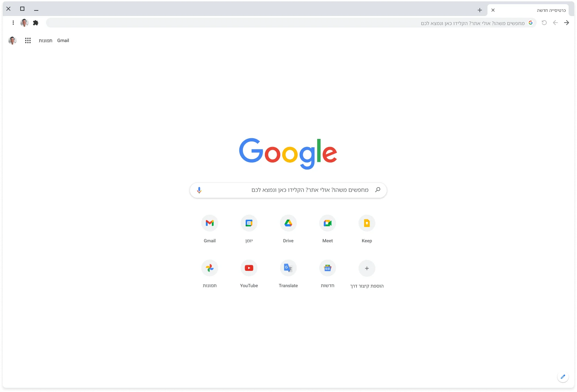Click the תמונות link in the page header

(46, 40)
